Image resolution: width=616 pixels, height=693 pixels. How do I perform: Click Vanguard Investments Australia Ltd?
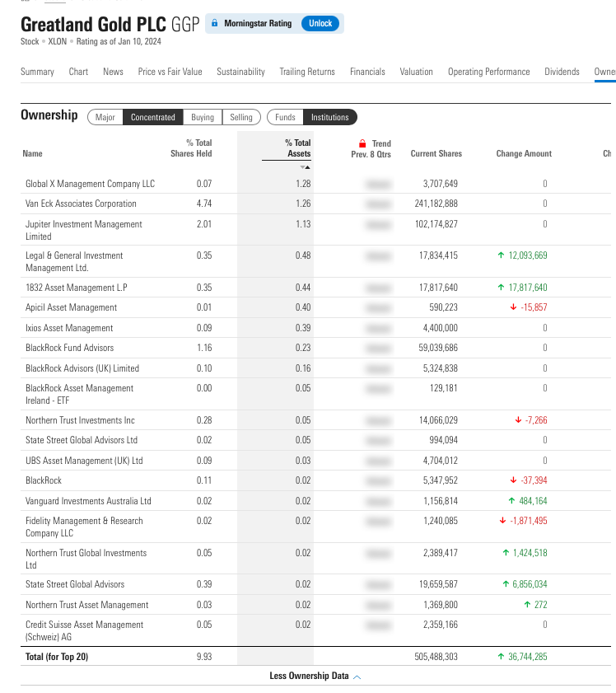pos(88,501)
